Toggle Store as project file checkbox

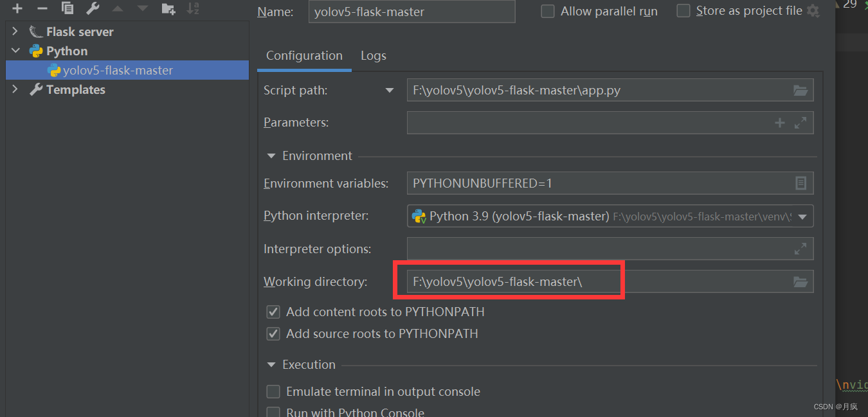tap(683, 11)
